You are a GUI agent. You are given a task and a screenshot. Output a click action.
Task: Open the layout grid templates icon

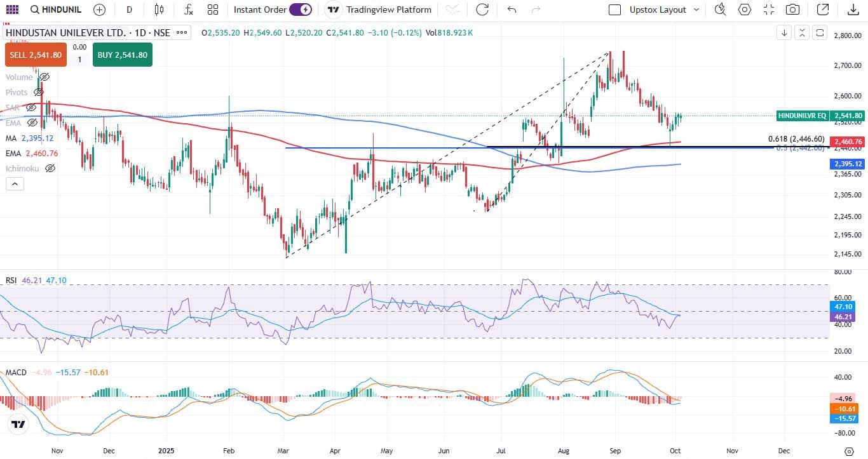(x=213, y=10)
